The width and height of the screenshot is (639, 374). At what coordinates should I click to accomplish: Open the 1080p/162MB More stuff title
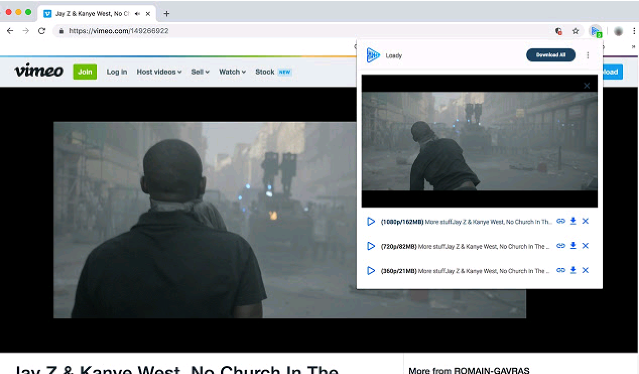[x=466, y=222]
